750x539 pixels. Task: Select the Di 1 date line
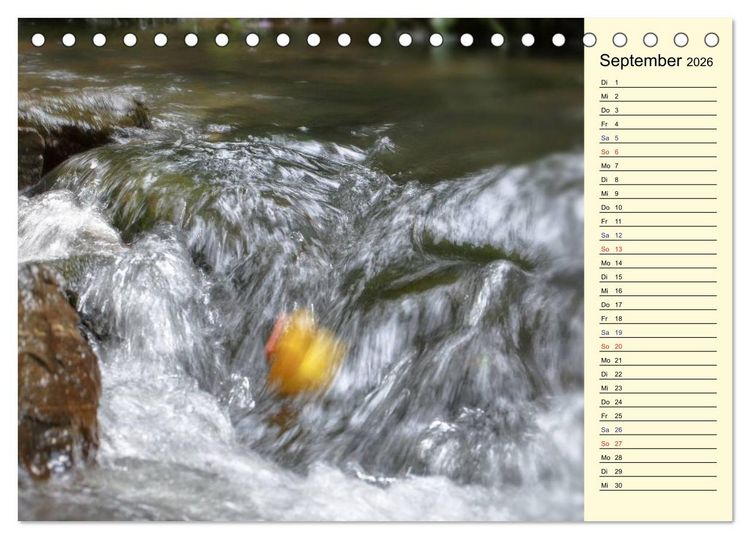[x=658, y=82]
